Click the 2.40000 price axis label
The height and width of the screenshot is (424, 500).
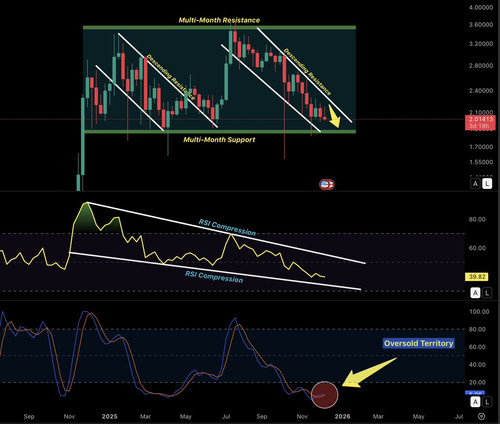pos(481,91)
